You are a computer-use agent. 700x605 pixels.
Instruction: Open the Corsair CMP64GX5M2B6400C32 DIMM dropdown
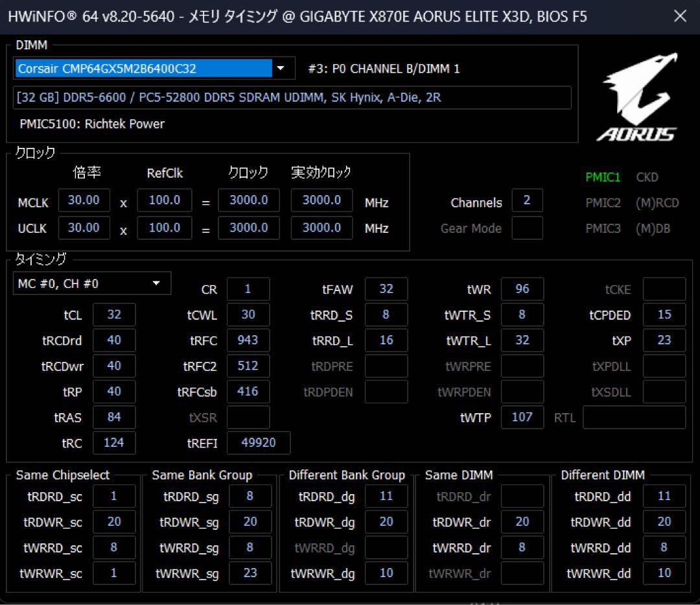pos(130,68)
